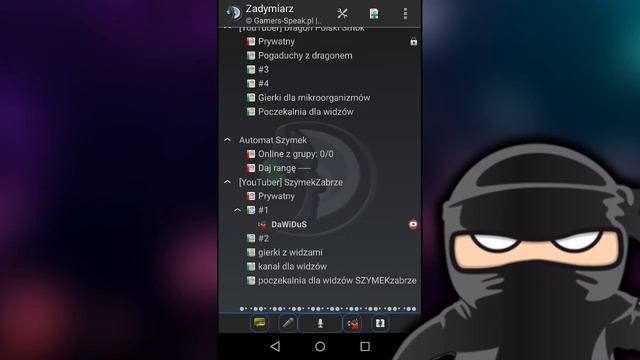
Task: Tap the red YouTube badge beside DaWiDuS
Action: [x=413, y=224]
